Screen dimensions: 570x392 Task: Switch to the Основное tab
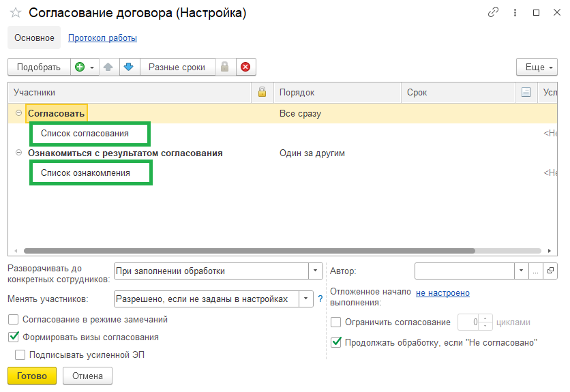pyautogui.click(x=34, y=37)
